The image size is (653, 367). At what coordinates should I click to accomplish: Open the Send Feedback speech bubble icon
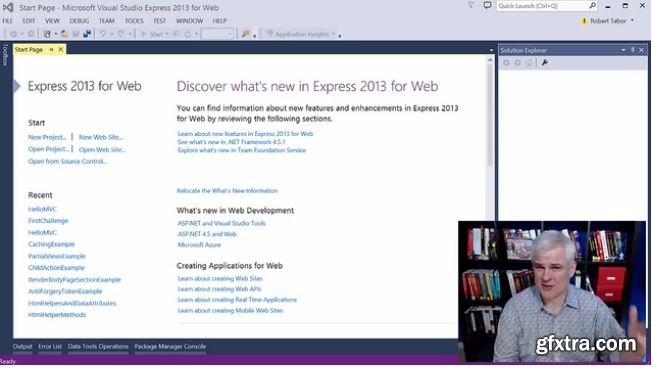pos(487,5)
